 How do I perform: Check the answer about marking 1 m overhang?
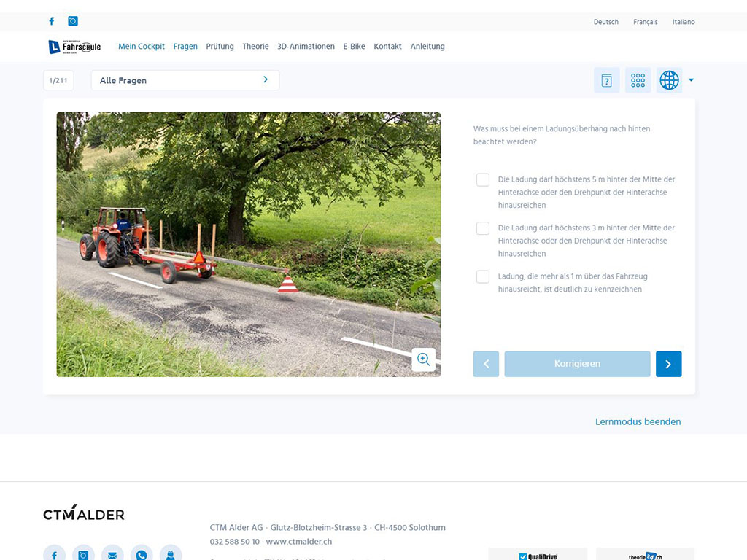[483, 277]
